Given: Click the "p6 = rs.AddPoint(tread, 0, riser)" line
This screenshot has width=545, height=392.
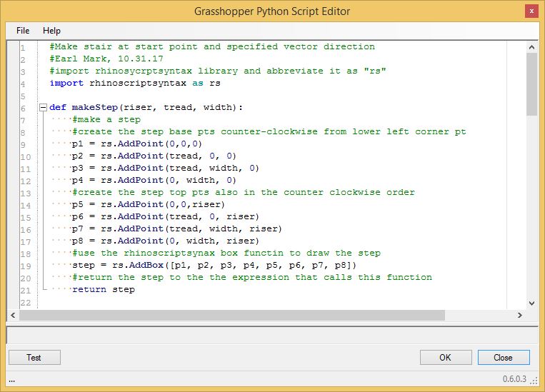Looking at the screenshot, I should [166, 216].
